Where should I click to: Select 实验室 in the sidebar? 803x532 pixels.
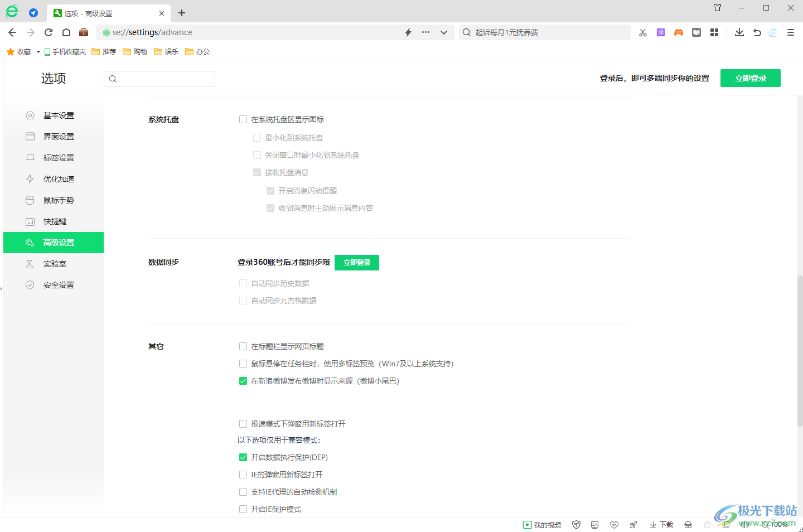(54, 264)
